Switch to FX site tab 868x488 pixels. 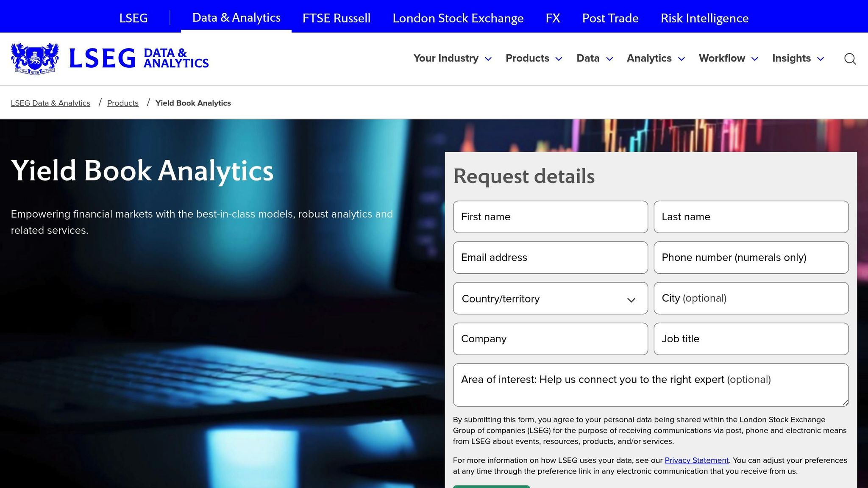coord(553,18)
